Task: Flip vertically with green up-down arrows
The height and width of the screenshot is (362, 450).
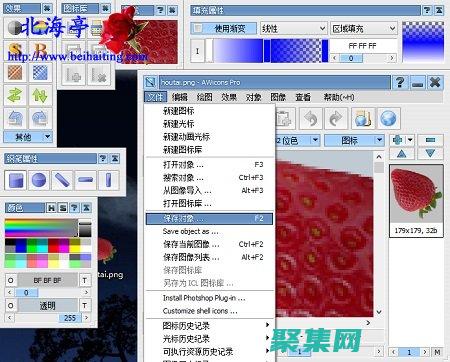Action: pos(40,95)
